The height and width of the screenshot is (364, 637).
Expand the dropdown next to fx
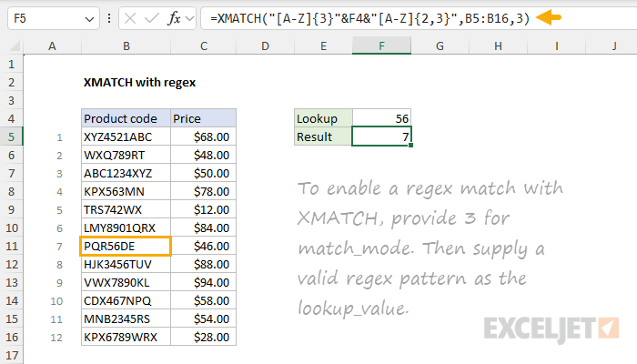[189, 18]
